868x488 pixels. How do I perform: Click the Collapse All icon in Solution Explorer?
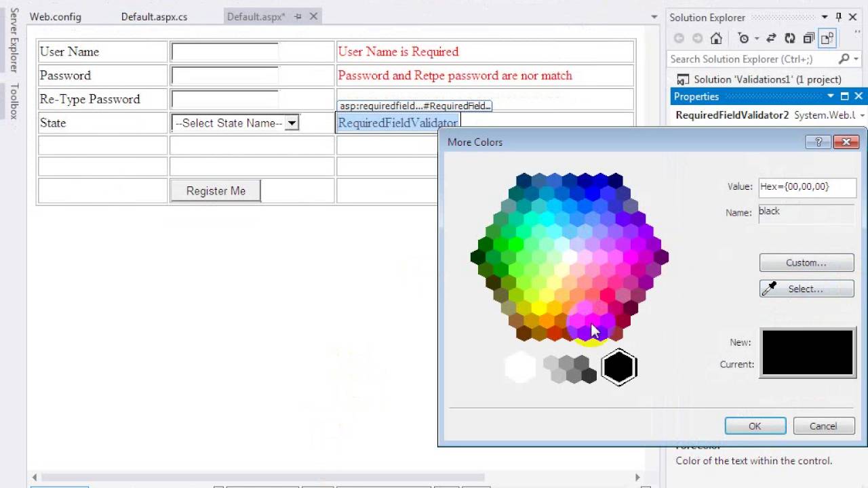808,39
